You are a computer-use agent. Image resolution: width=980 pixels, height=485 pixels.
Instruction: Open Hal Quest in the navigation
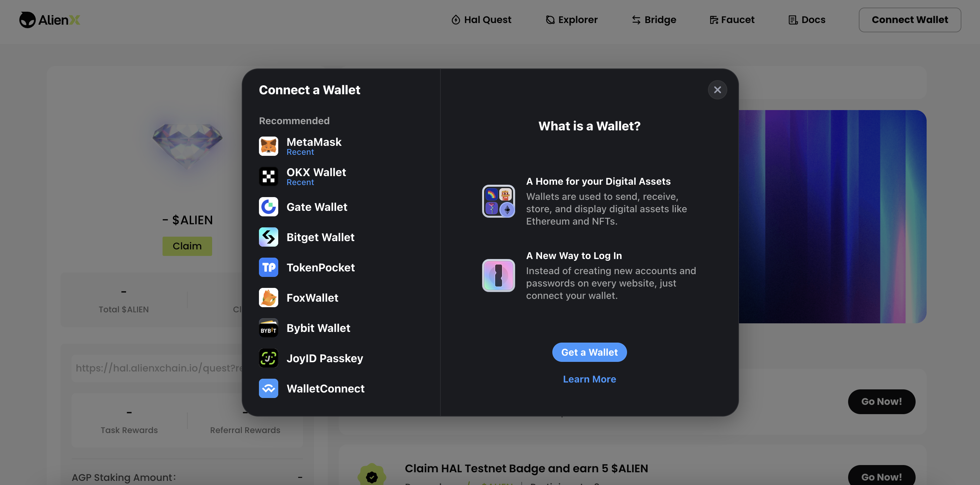click(x=481, y=20)
